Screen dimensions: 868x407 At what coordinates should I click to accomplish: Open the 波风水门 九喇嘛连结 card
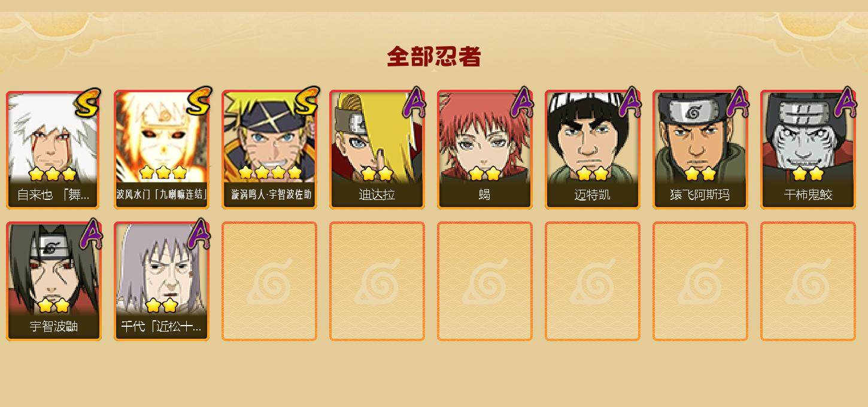161,150
